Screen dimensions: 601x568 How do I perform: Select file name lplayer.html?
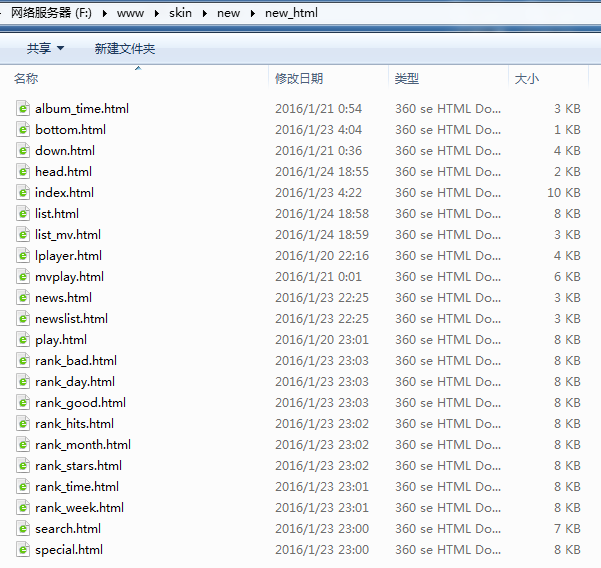point(68,256)
